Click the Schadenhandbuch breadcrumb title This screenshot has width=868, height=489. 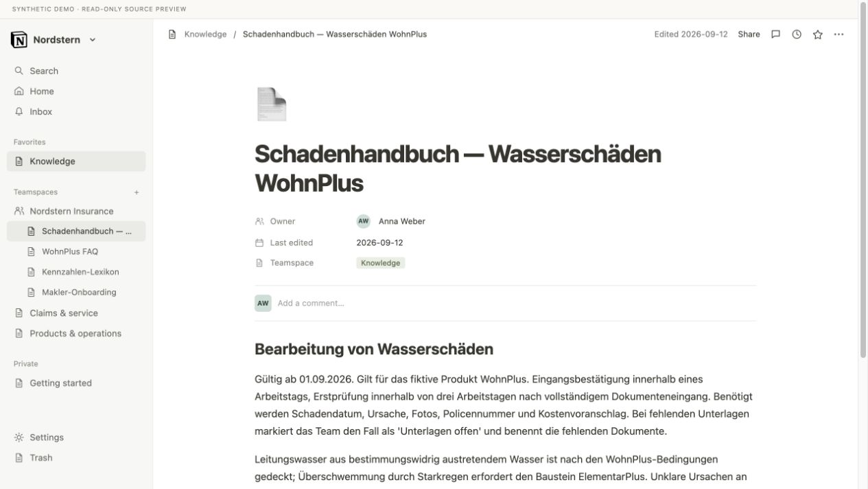click(x=335, y=34)
